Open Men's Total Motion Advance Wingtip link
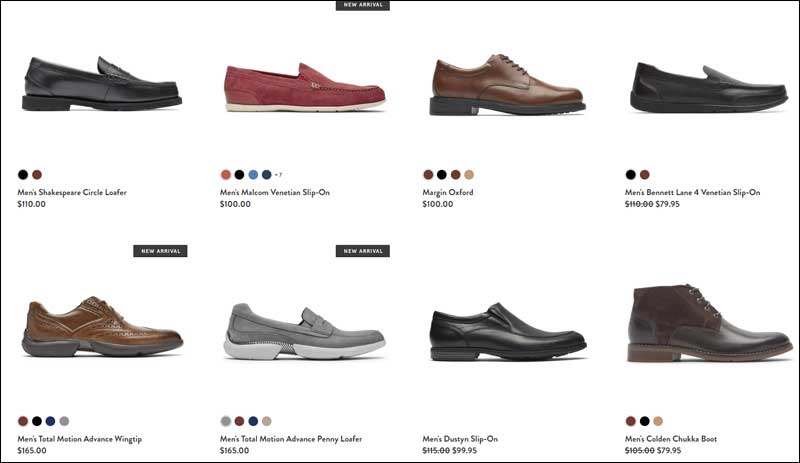800x463 pixels. (x=80, y=439)
